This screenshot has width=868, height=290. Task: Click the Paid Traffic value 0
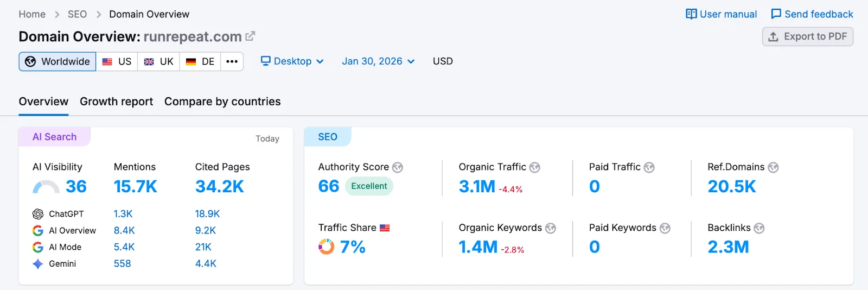click(x=595, y=187)
